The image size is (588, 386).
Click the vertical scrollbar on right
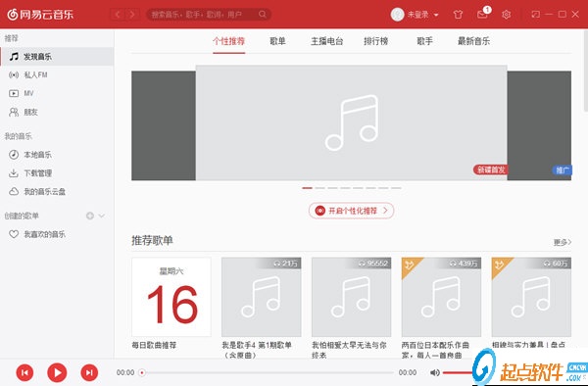(586, 72)
